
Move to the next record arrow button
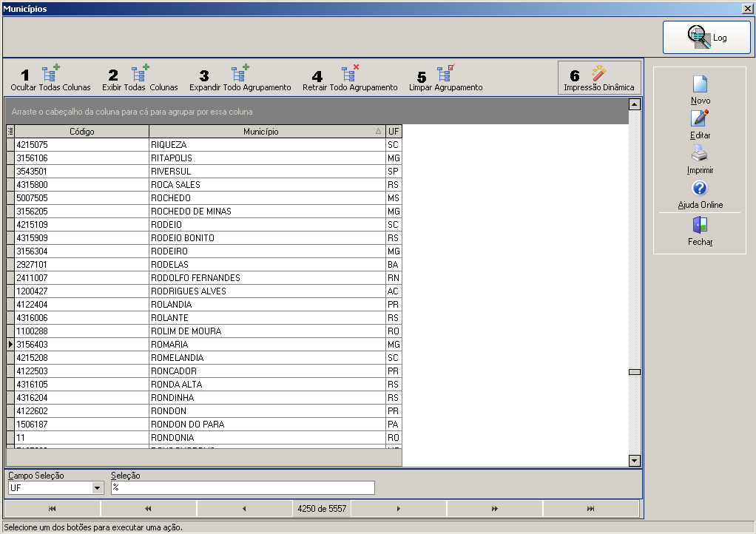coord(398,508)
